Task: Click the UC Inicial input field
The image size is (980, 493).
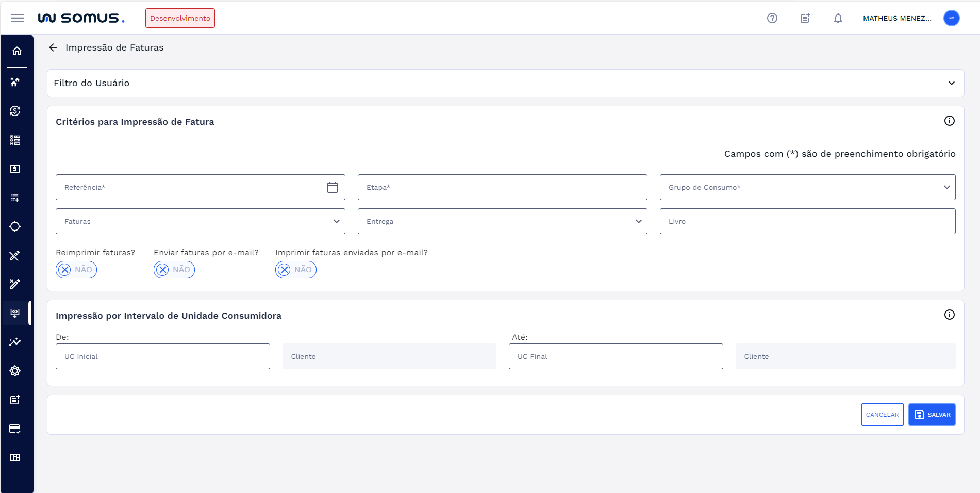Action: click(162, 356)
